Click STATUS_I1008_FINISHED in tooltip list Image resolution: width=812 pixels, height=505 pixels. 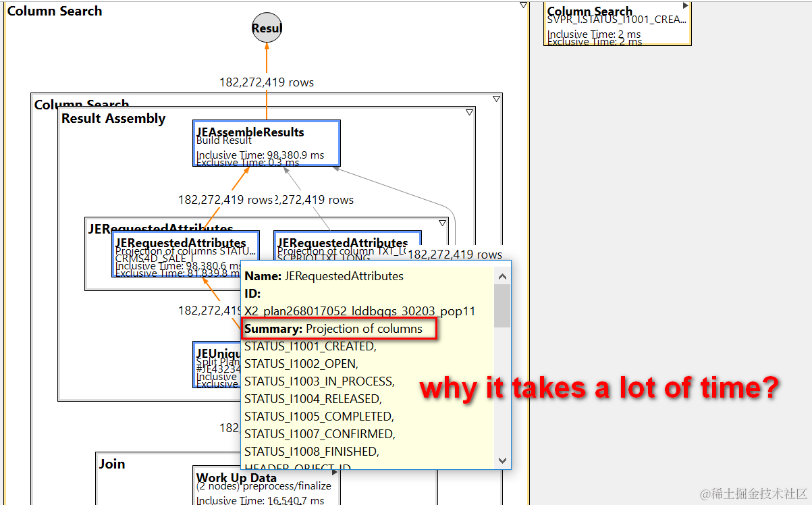[312, 452]
